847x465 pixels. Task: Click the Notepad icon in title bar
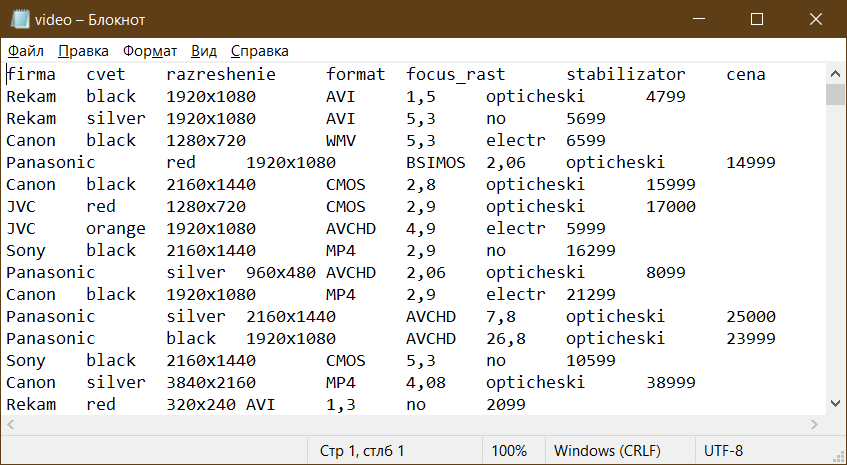(x=17, y=19)
